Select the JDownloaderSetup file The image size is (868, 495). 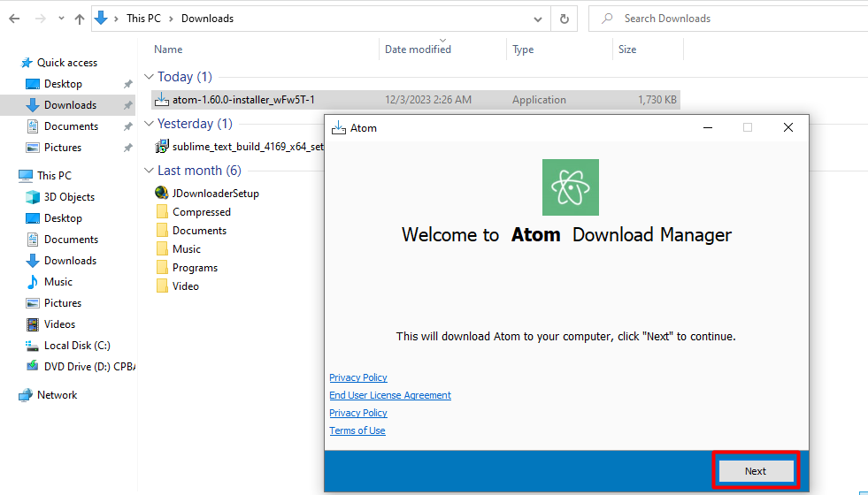click(215, 193)
